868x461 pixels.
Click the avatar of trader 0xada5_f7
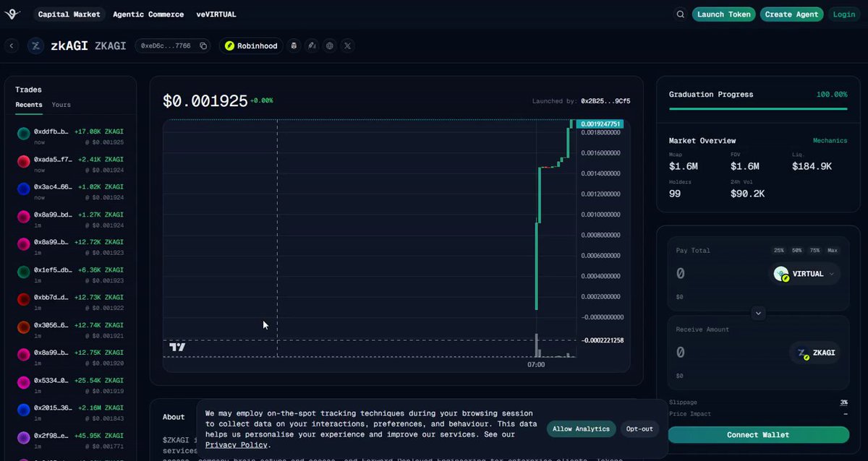pos(23,160)
